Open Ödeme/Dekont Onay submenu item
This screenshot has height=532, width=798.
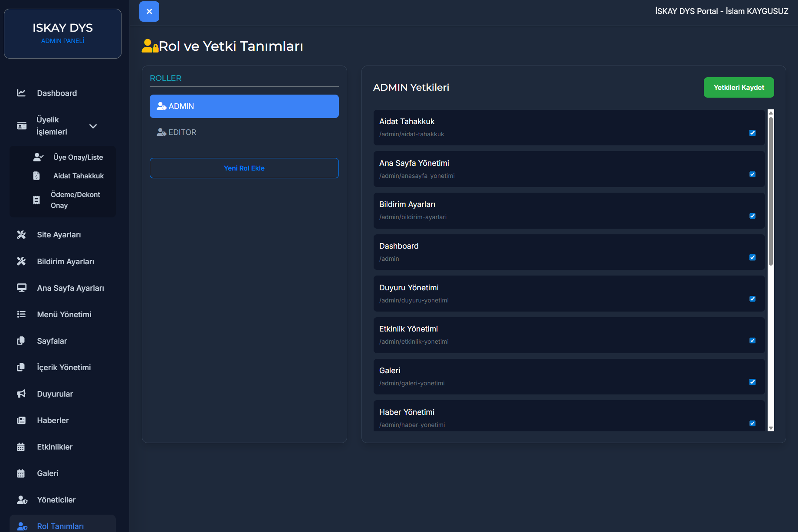pyautogui.click(x=75, y=200)
